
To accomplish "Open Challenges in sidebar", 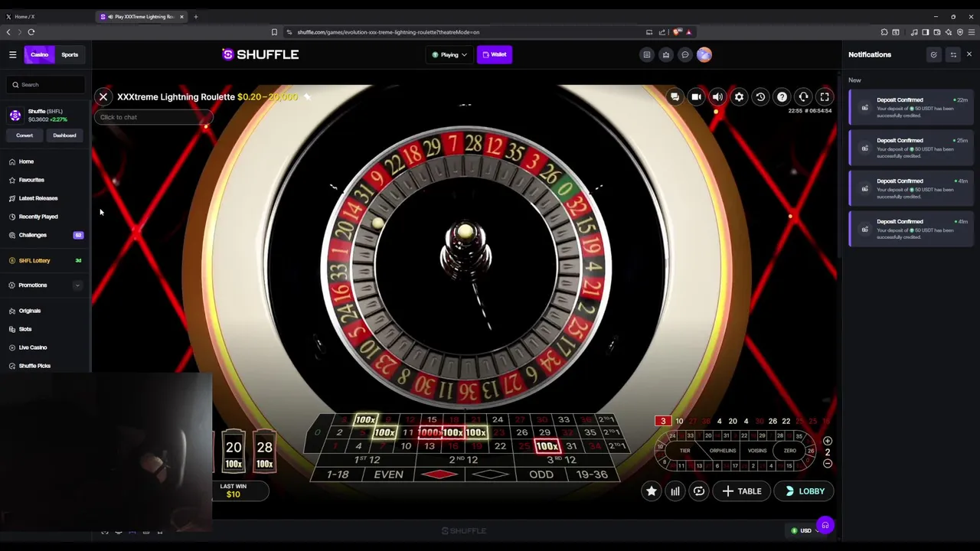I will (x=33, y=235).
